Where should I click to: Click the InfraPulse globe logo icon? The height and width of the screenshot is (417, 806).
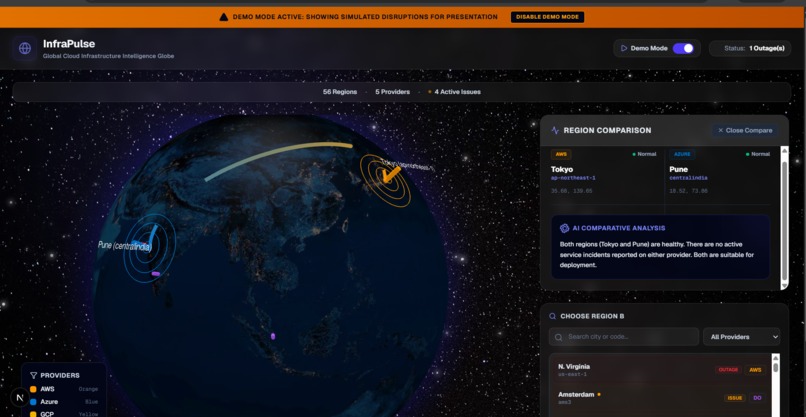pyautogui.click(x=25, y=48)
